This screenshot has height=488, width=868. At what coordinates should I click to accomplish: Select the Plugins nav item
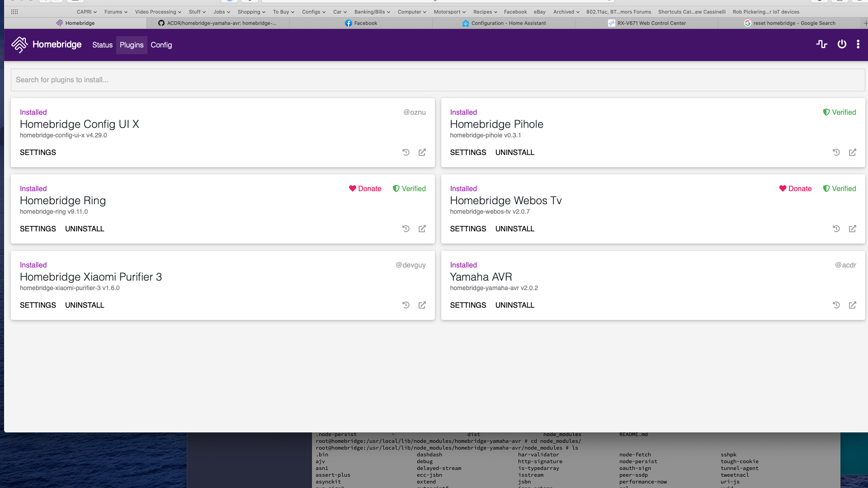pyautogui.click(x=132, y=45)
